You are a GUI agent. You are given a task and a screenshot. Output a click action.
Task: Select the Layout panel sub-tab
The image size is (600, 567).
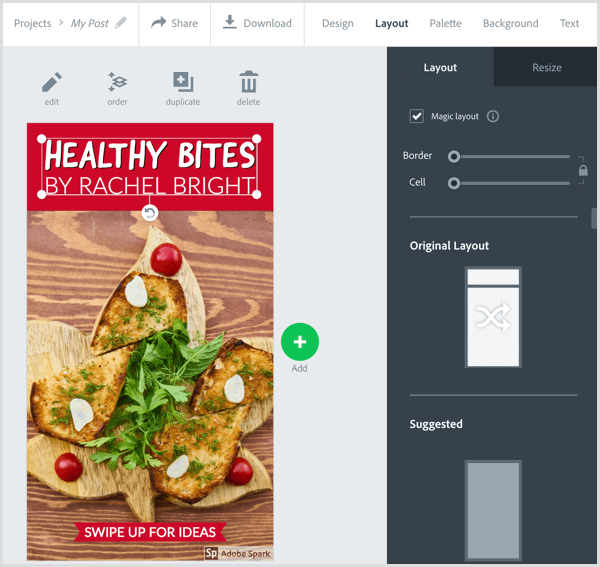440,67
